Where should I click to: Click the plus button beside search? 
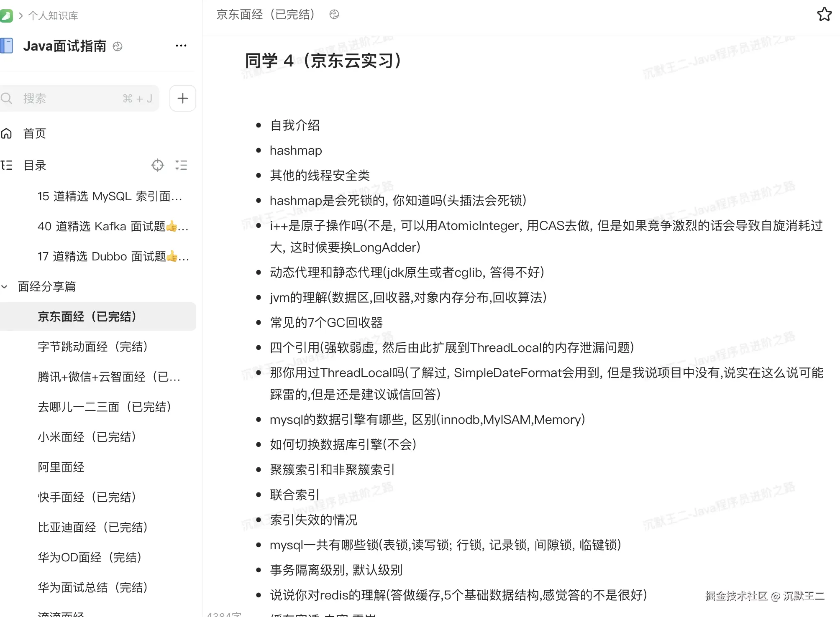tap(182, 98)
